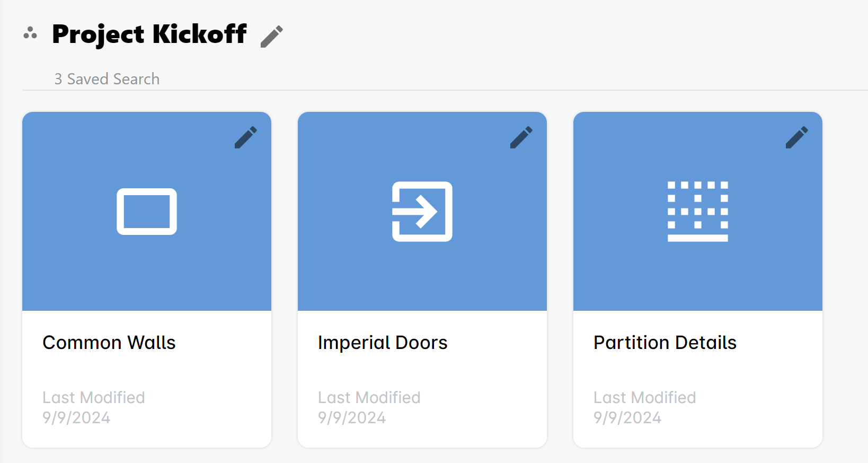Viewport: 868px width, 463px height.
Task: Click the edit pencil on the Partition Details card
Action: (797, 137)
